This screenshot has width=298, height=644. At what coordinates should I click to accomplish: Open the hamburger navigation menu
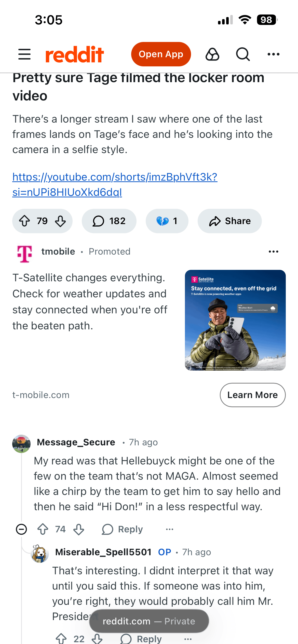coord(24,54)
